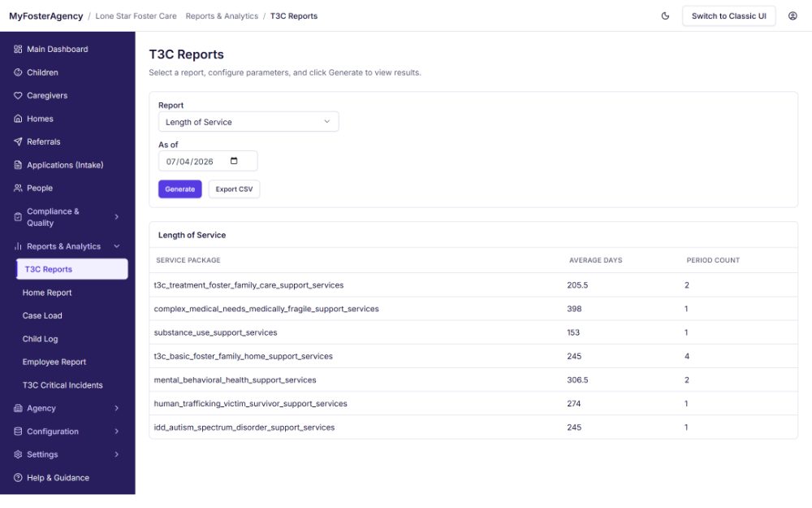Click the Reports & Analytics bar chart icon

[18, 246]
